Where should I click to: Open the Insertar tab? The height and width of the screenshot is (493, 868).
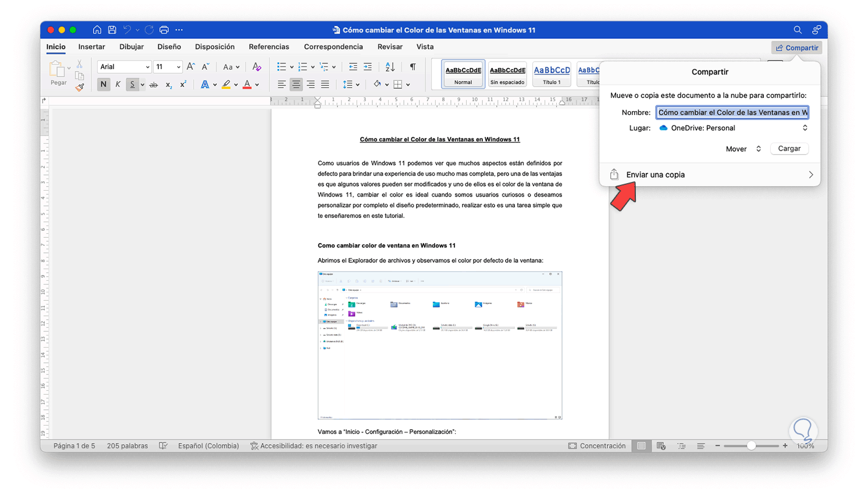click(x=92, y=47)
